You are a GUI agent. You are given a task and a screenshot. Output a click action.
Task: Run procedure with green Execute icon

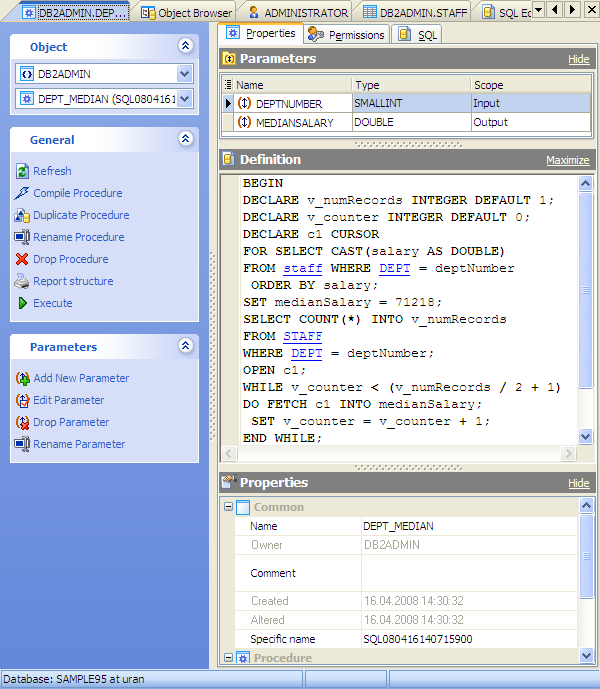[23, 303]
